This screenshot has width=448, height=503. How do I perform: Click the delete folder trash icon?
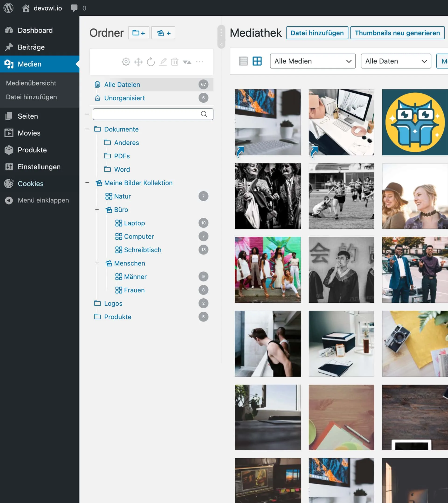tap(175, 62)
